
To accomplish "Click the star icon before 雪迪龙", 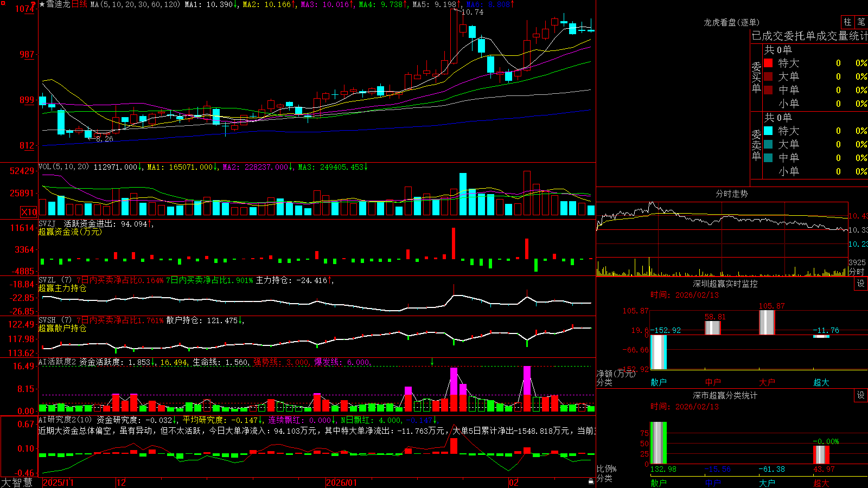I will [x=42, y=4].
